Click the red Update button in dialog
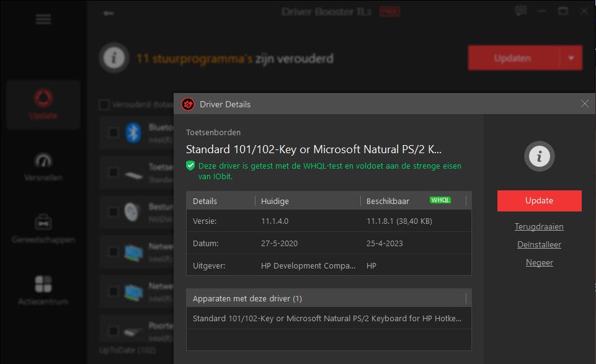Screen dimensions: 596x364 point(539,201)
